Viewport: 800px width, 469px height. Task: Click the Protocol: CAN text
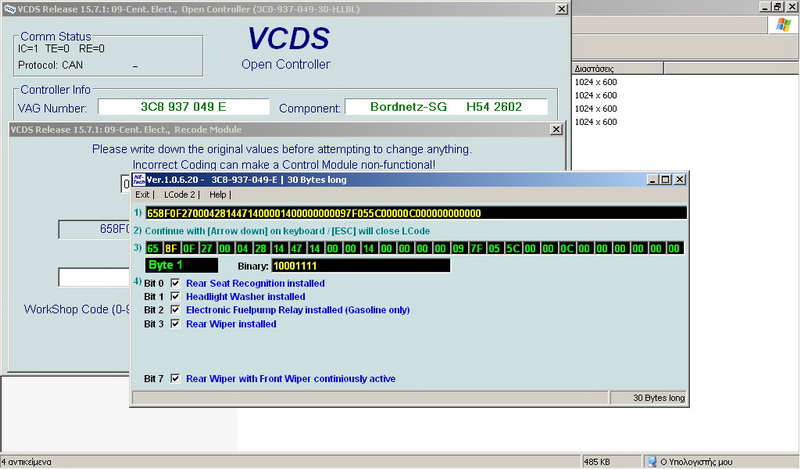[50, 65]
